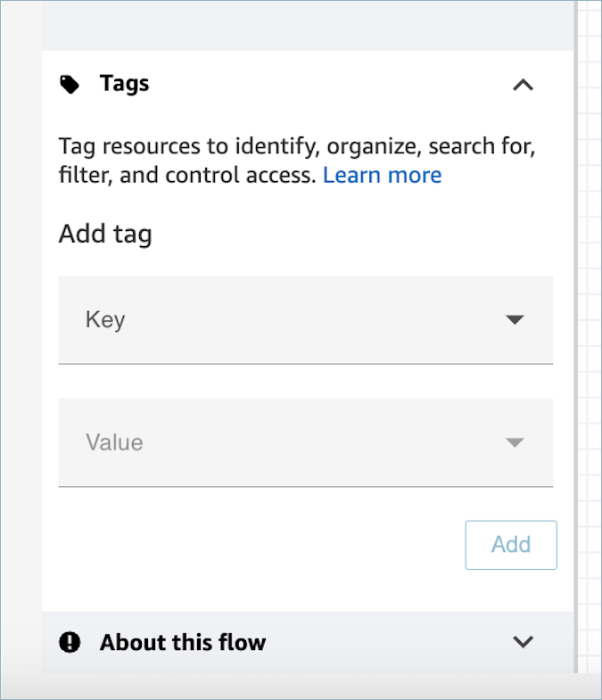
Task: Click inside the Key field text
Action: click(105, 319)
